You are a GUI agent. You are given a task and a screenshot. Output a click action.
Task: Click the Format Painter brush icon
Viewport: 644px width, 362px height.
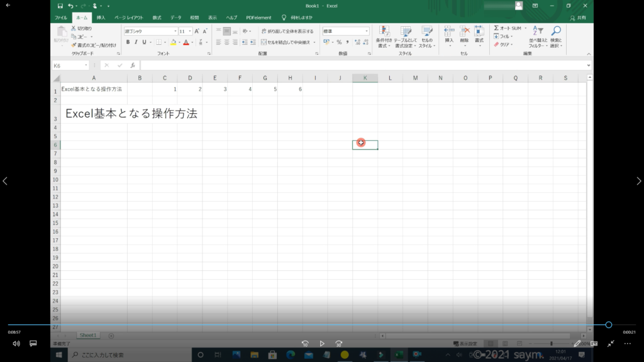(74, 45)
